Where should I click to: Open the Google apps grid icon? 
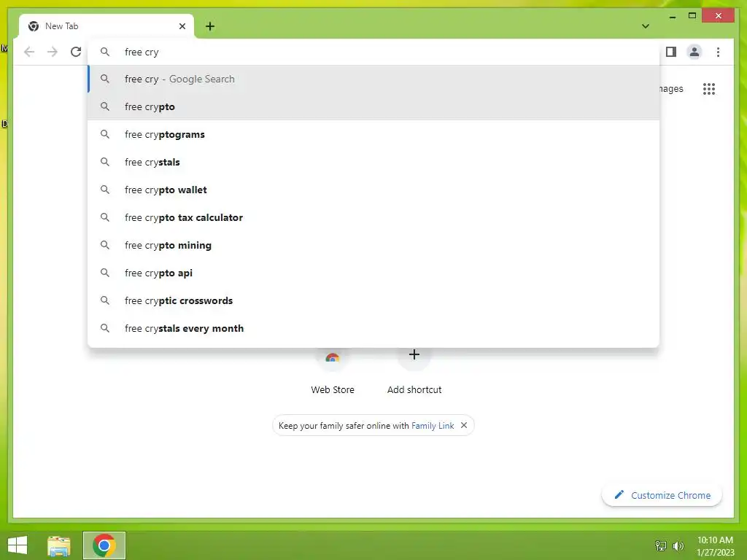tap(709, 88)
